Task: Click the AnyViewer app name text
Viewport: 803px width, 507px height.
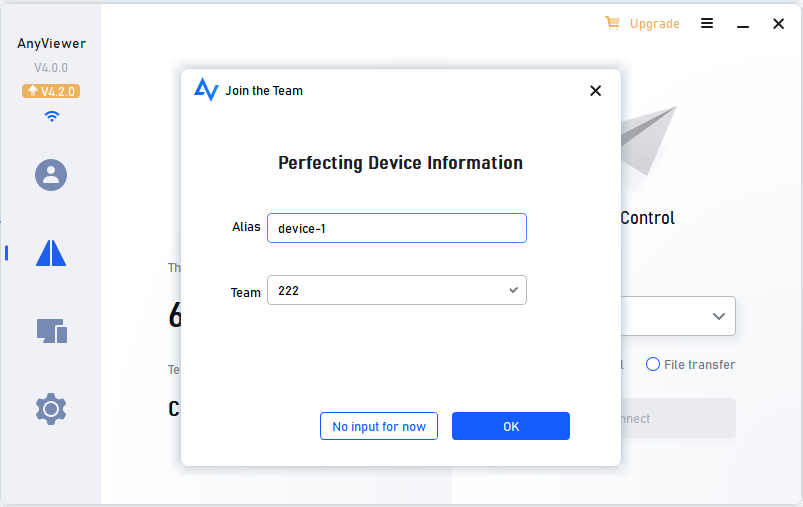Action: pyautogui.click(x=51, y=44)
